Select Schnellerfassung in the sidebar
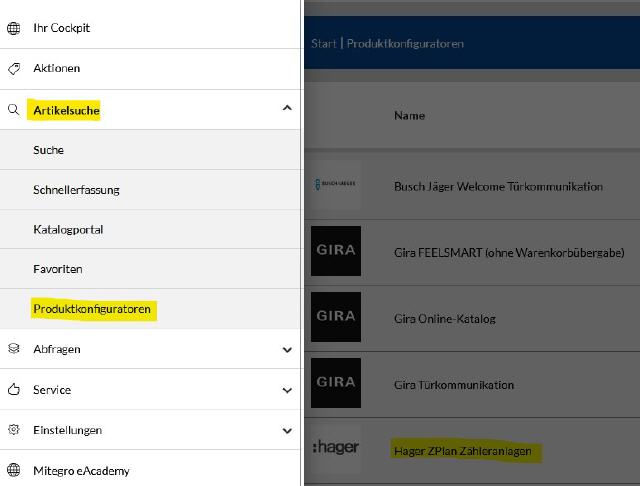640x486 pixels. point(76,190)
